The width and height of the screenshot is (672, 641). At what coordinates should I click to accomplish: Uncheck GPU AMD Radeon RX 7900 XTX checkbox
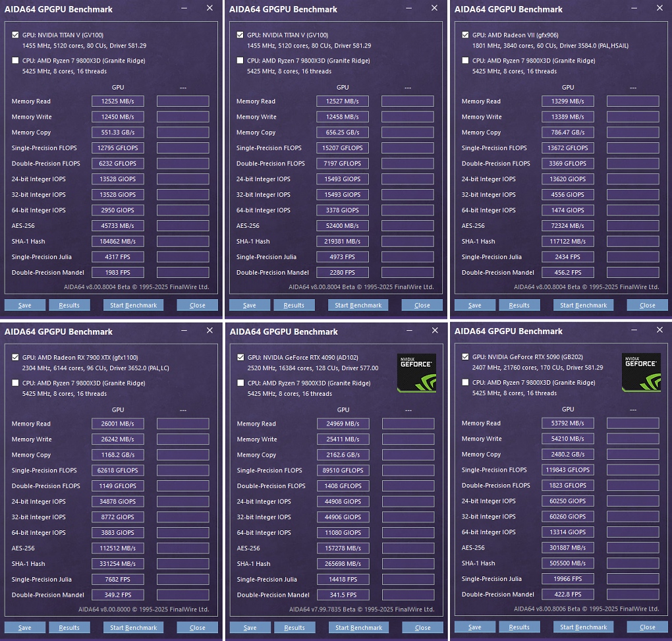point(15,357)
